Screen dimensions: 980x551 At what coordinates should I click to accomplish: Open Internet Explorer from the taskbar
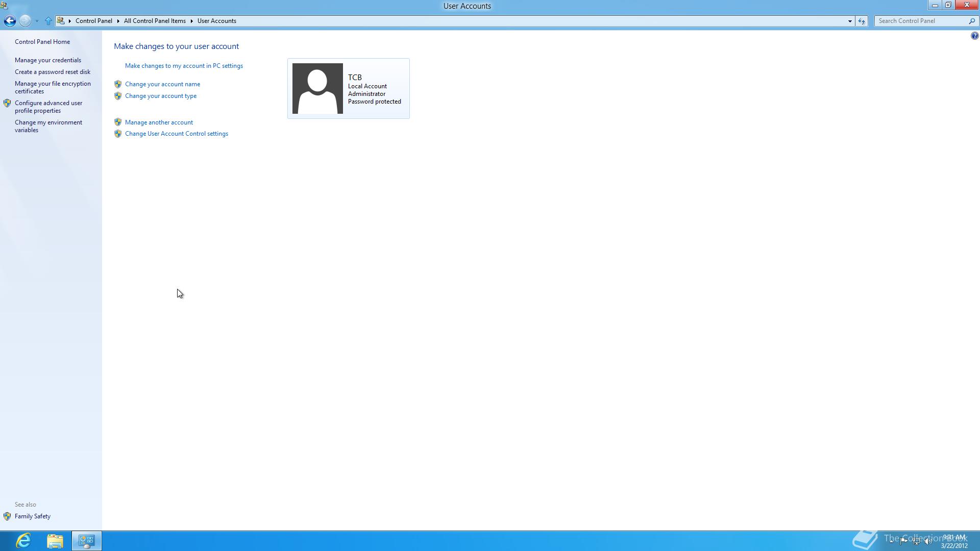23,541
